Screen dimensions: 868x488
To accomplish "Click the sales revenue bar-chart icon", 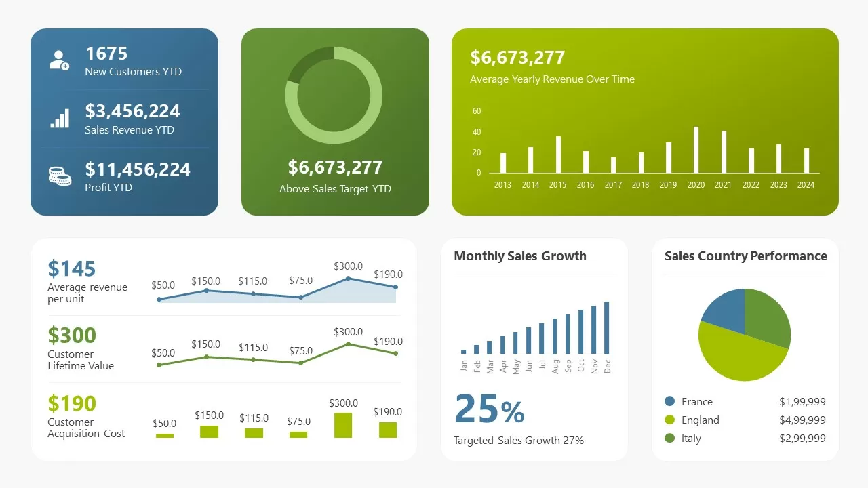I will point(60,119).
